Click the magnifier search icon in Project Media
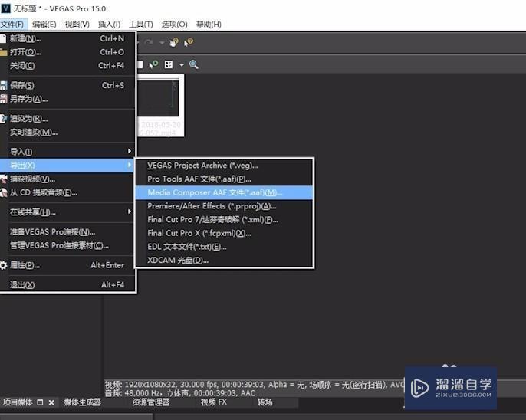526x420 pixels. tap(193, 64)
